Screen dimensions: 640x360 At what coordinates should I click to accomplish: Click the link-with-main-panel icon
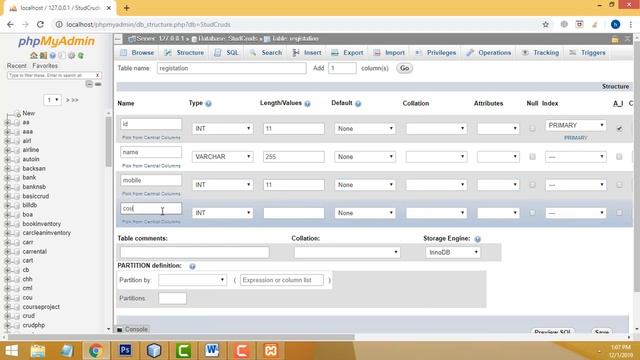[98, 84]
